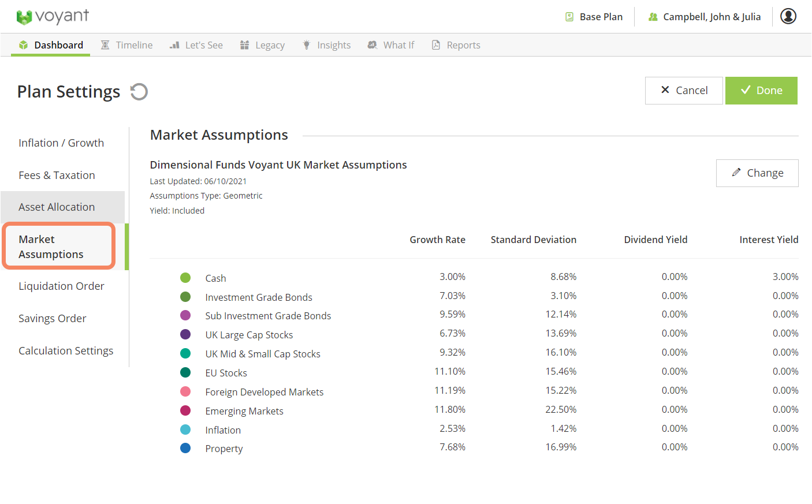Open the Reports tab
The height and width of the screenshot is (504, 812).
click(456, 45)
